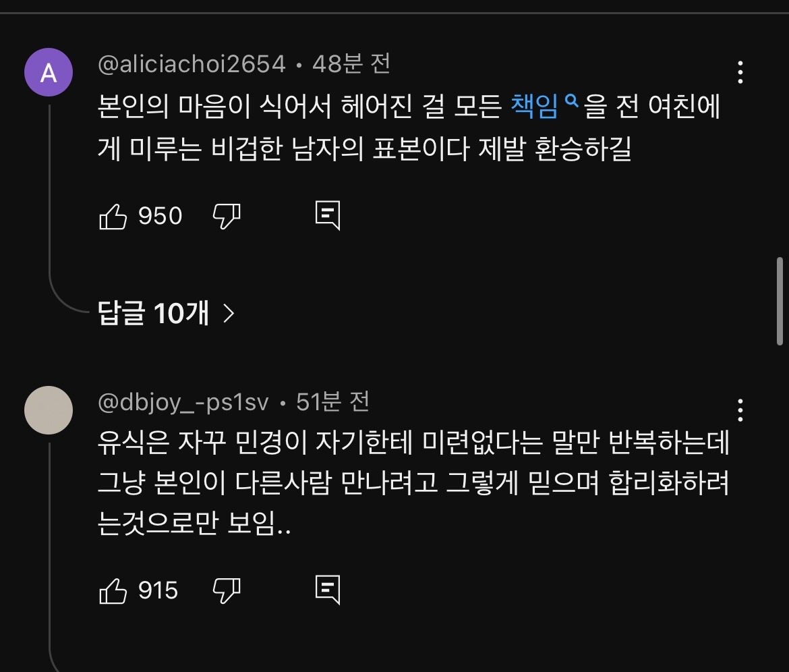Image resolution: width=789 pixels, height=672 pixels.
Task: Click the 915 like count
Action: 158,591
